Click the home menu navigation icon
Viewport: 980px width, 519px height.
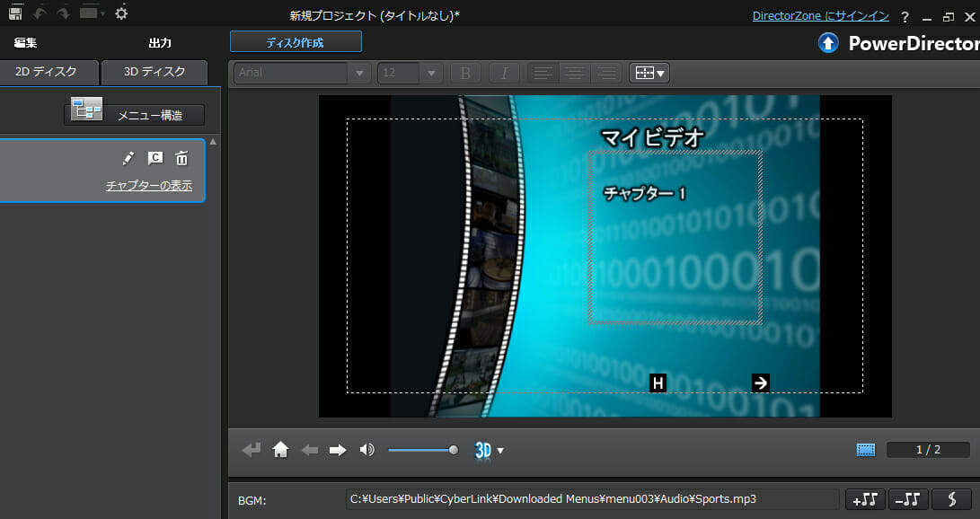pyautogui.click(x=280, y=450)
